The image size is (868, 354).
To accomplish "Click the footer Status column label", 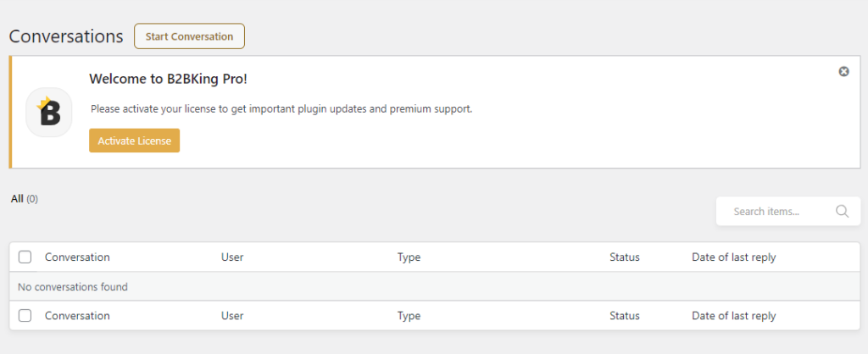I will [625, 316].
